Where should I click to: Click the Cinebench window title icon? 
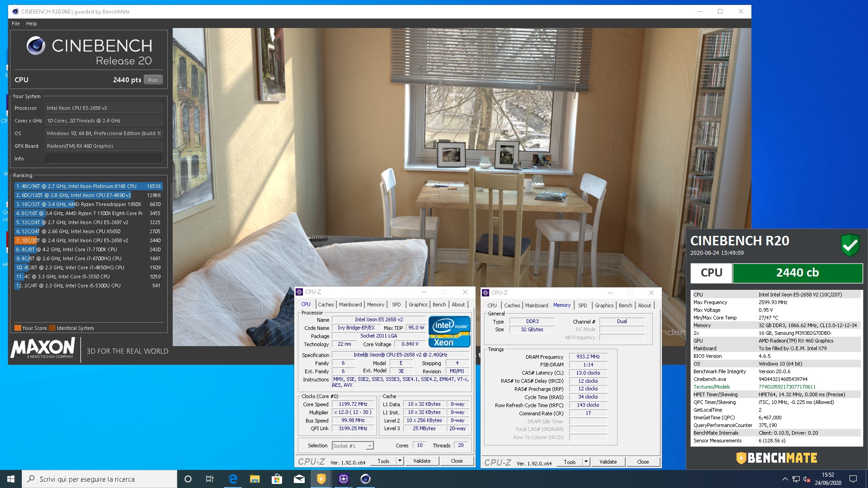pos(15,11)
